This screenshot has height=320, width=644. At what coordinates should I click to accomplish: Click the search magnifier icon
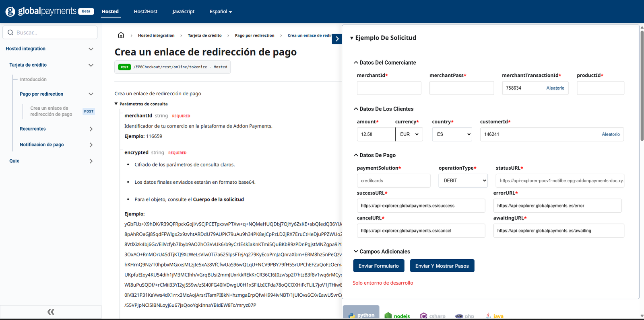[x=10, y=33]
